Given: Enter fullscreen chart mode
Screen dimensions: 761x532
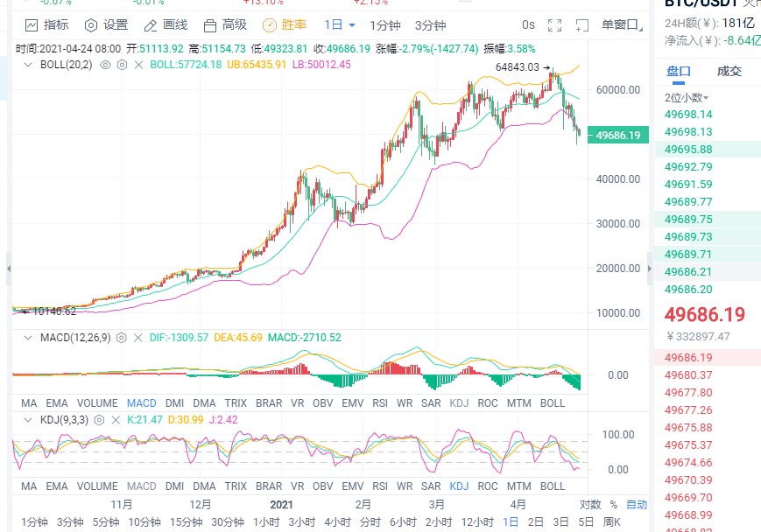Looking at the screenshot, I should click(x=554, y=25).
